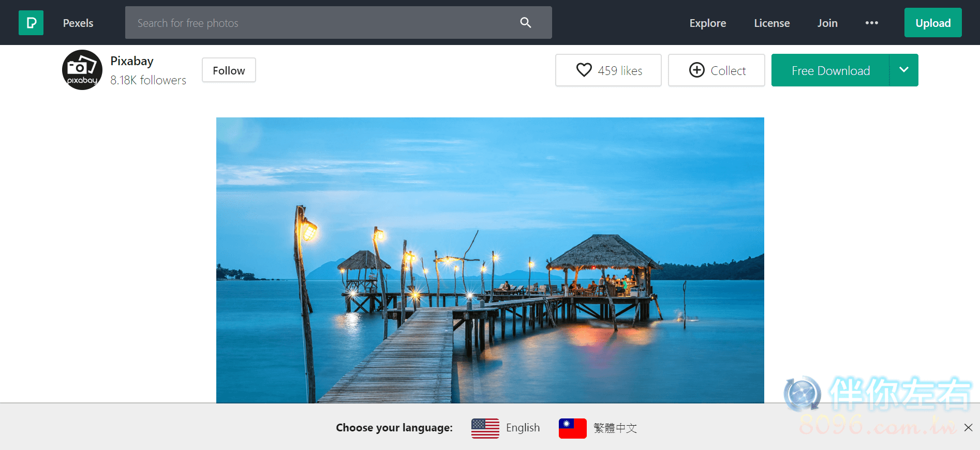
Task: Open the Pixabay profile avatar
Action: point(82,70)
